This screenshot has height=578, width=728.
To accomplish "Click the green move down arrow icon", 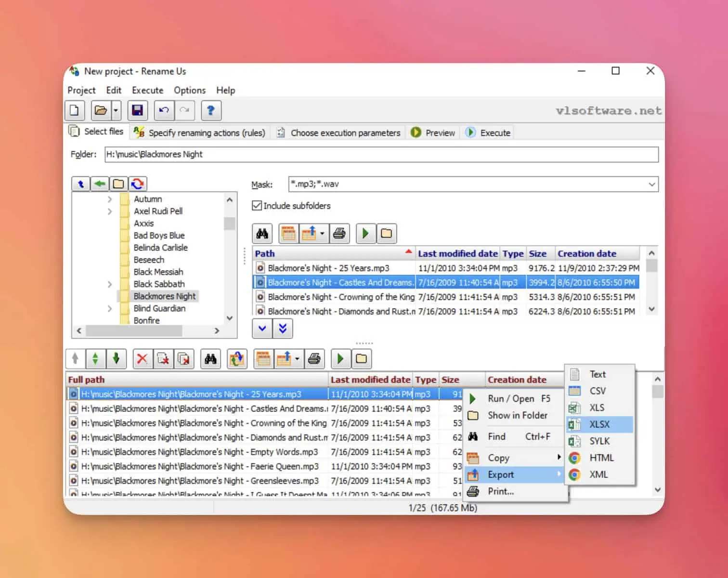I will coord(116,359).
